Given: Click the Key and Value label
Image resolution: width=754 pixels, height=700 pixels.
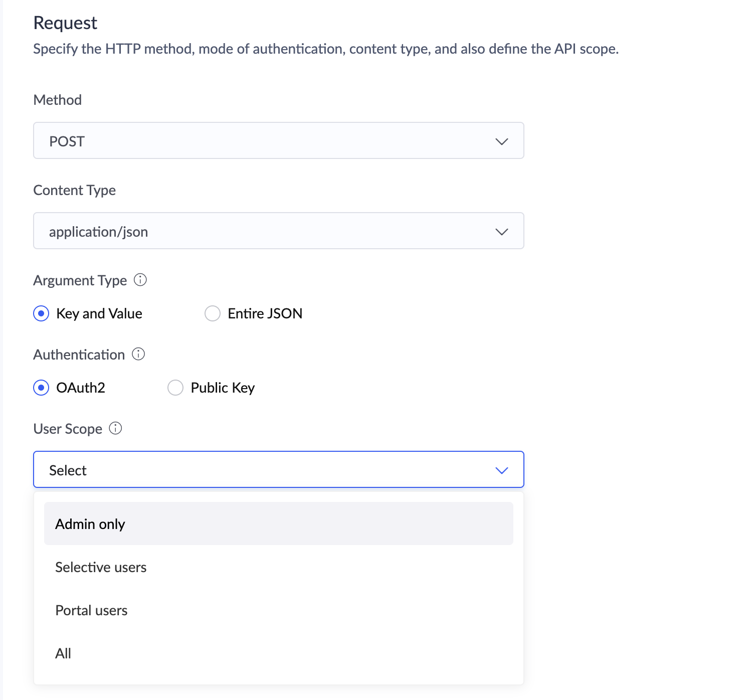Looking at the screenshot, I should click(99, 313).
